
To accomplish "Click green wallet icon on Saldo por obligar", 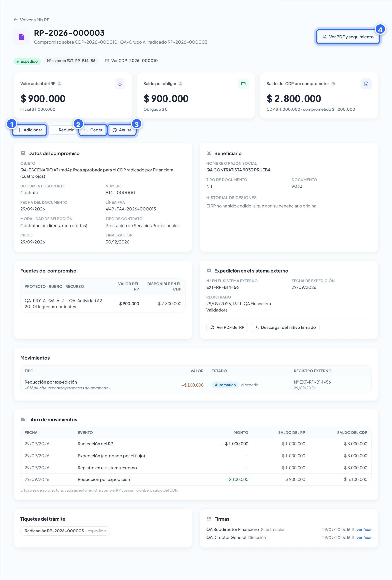I will point(243,84).
